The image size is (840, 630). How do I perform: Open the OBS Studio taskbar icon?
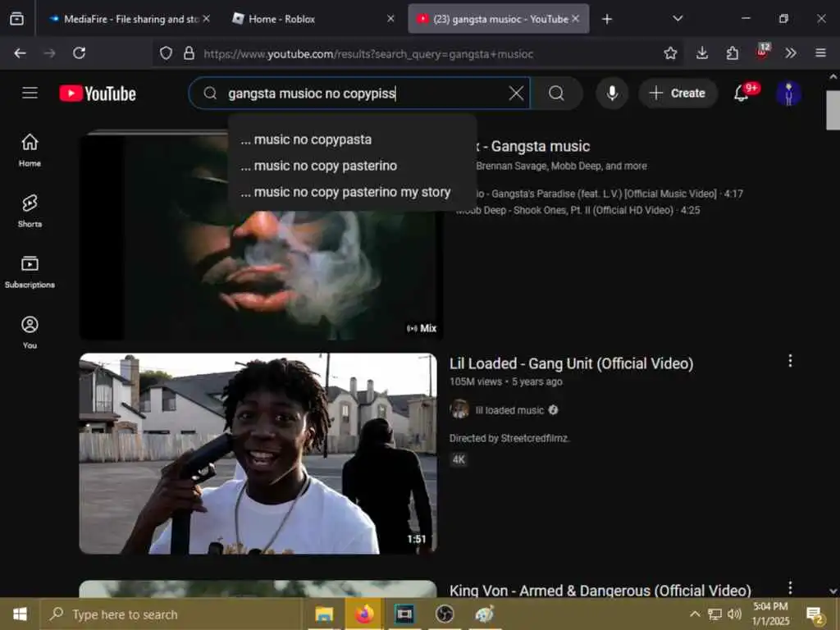click(444, 614)
